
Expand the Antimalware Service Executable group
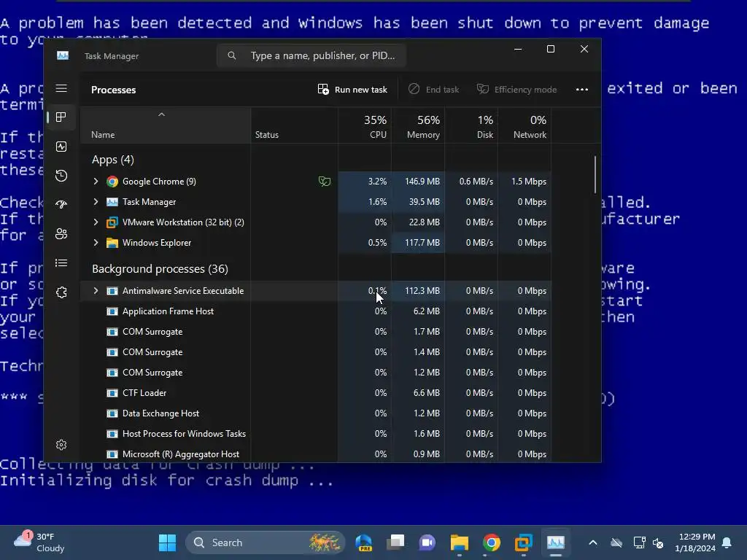(x=96, y=291)
